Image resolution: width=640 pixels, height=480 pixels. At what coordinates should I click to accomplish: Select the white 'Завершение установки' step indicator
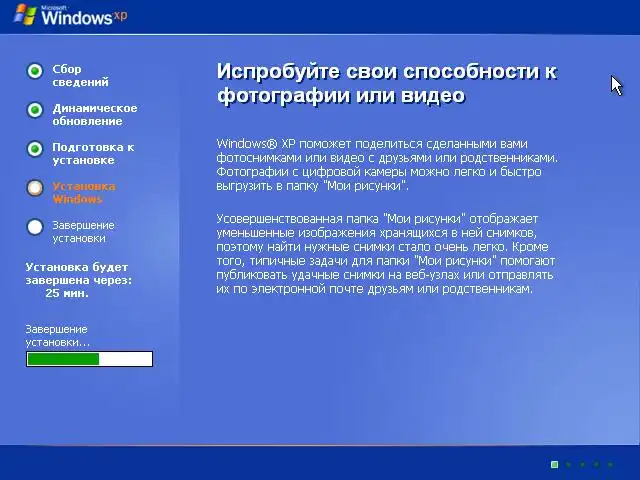(35, 227)
